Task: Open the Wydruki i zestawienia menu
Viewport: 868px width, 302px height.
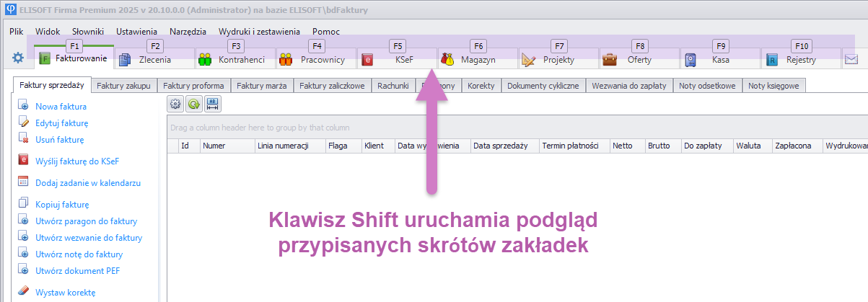Action: click(x=259, y=32)
